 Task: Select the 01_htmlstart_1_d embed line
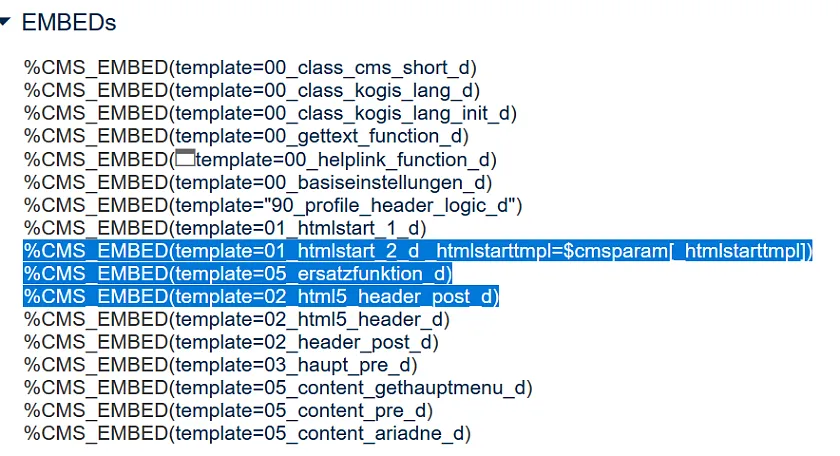coord(225,228)
